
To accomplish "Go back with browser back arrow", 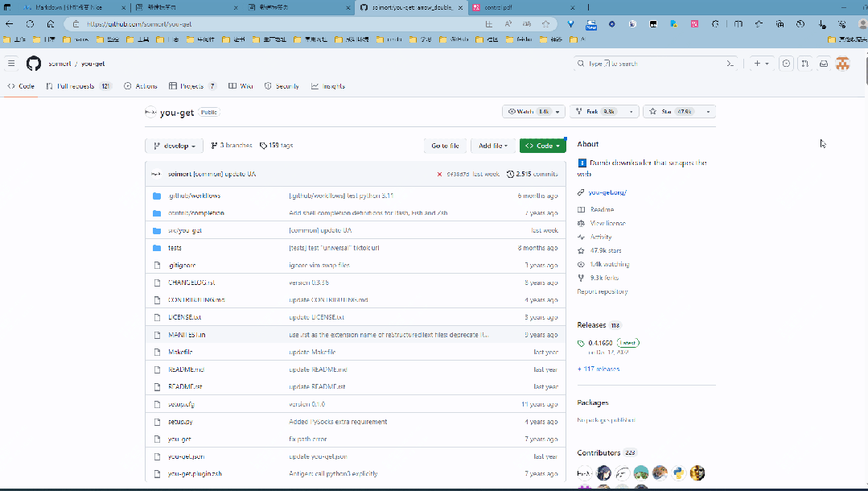I will (10, 24).
